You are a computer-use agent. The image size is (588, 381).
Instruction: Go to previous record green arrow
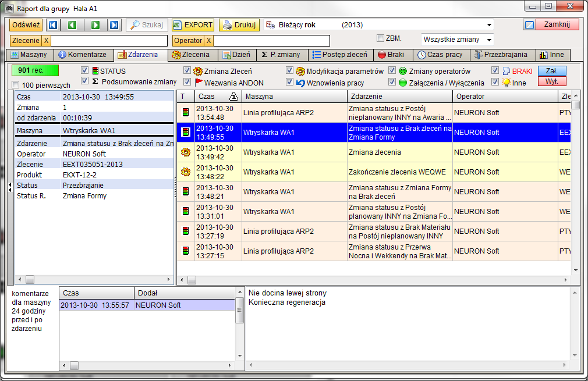72,25
